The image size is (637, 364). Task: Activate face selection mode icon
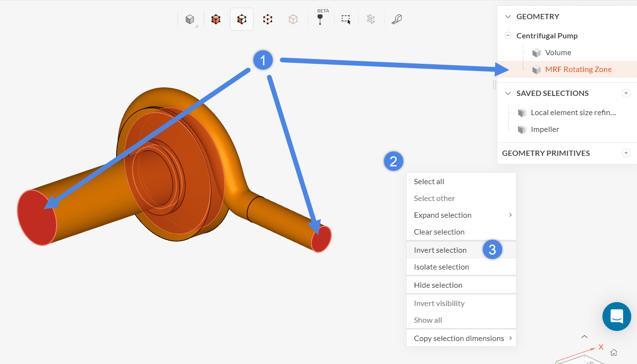click(x=241, y=20)
